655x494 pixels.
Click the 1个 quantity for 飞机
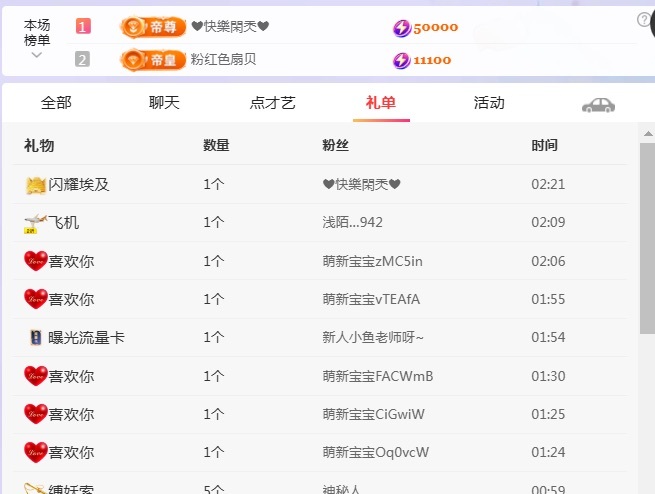[213, 222]
